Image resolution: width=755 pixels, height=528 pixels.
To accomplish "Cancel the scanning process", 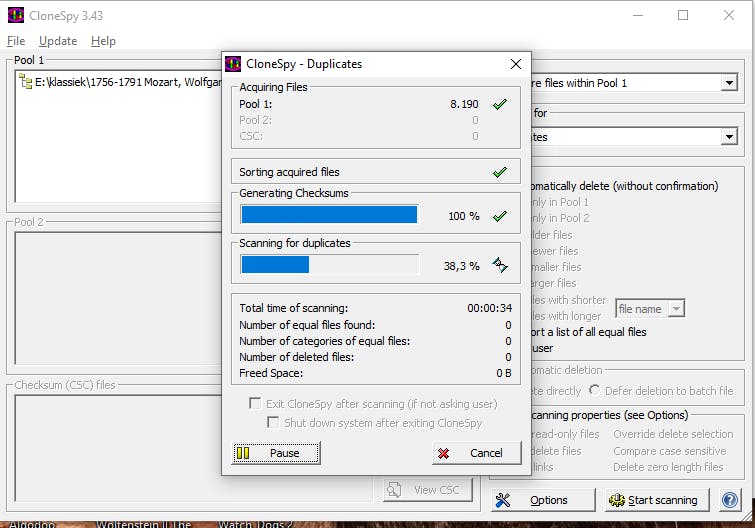I will (x=477, y=453).
